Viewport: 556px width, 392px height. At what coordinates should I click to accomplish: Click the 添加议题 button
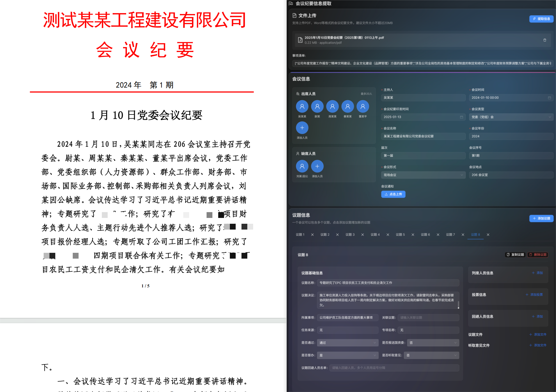tap(541, 219)
